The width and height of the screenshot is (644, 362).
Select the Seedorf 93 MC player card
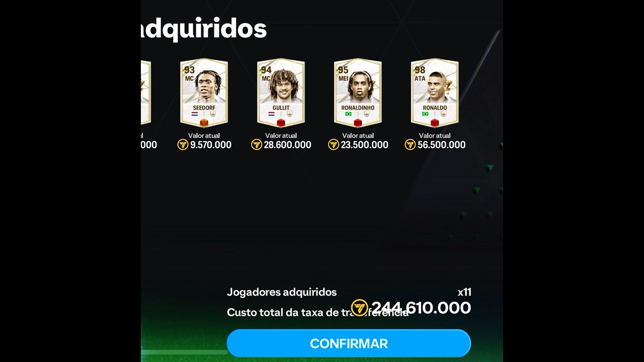(204, 93)
